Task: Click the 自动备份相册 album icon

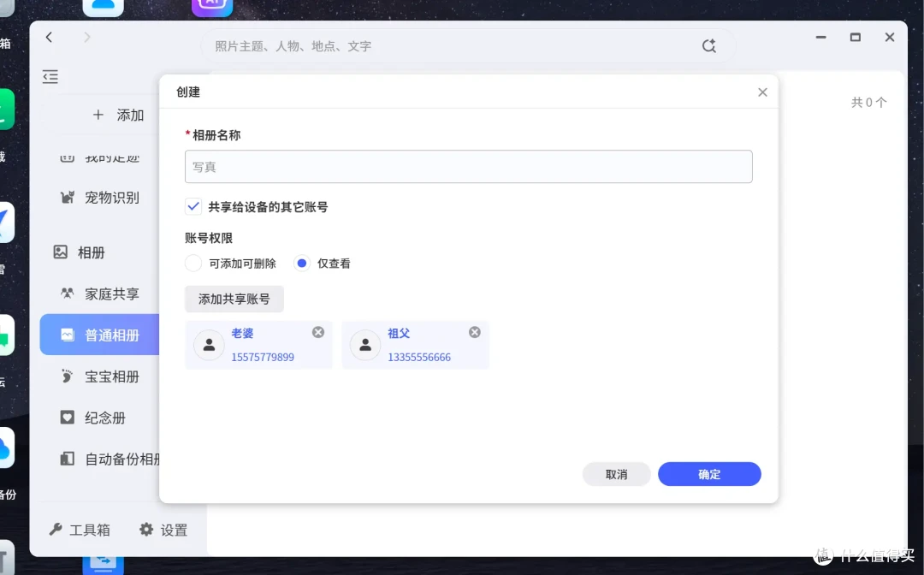Action: tap(68, 459)
